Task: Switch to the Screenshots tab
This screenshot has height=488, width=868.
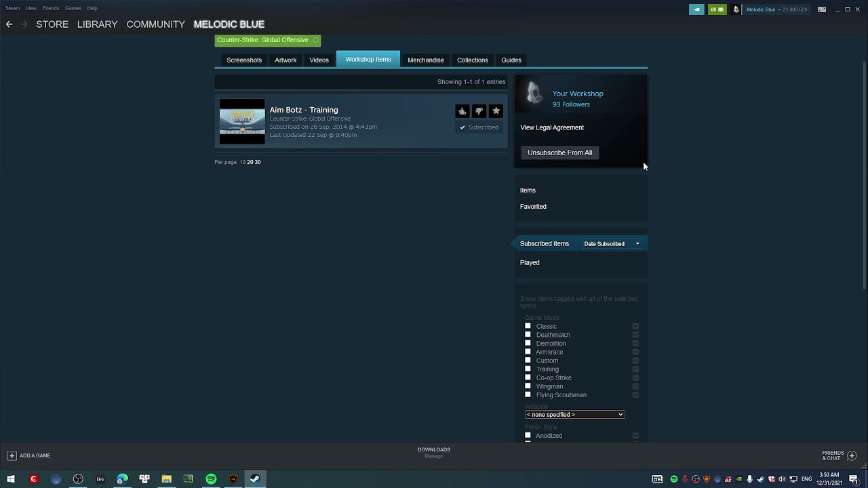Action: (244, 60)
